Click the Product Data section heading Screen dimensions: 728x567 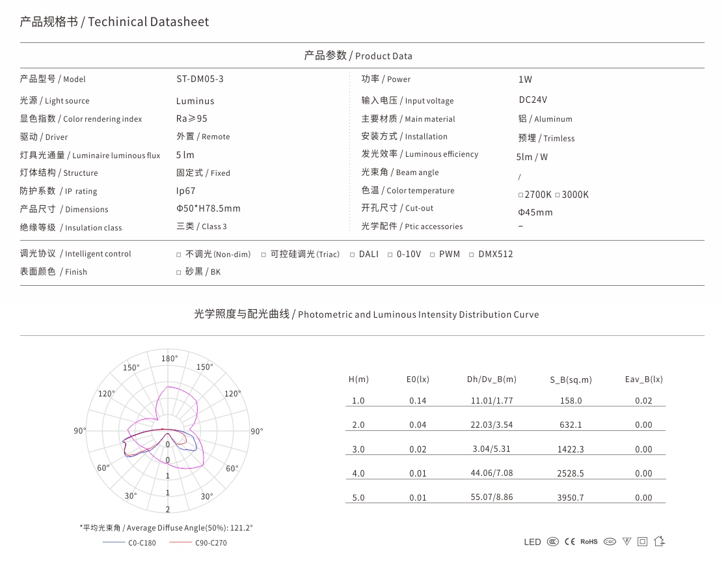(358, 56)
